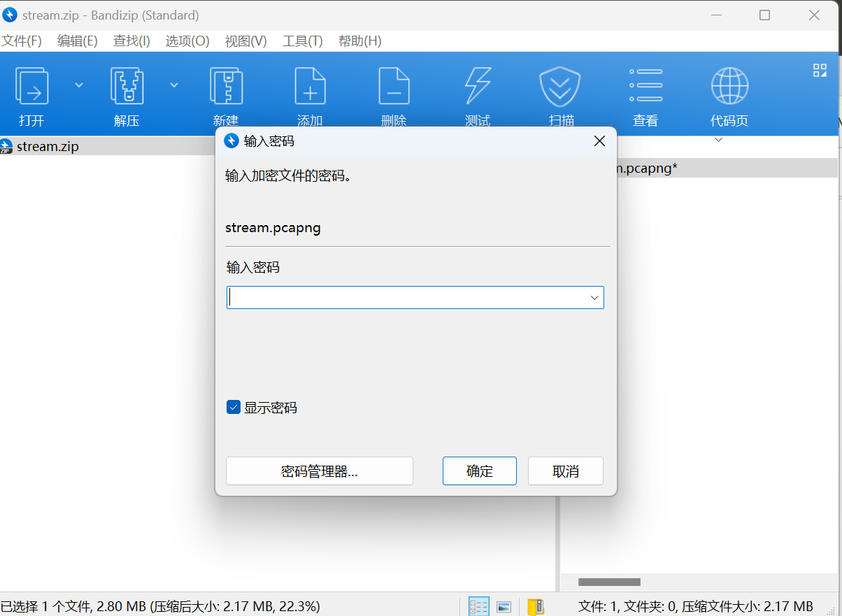Screen dimensions: 842x616
Task: Click the 取消 button
Action: pos(566,471)
